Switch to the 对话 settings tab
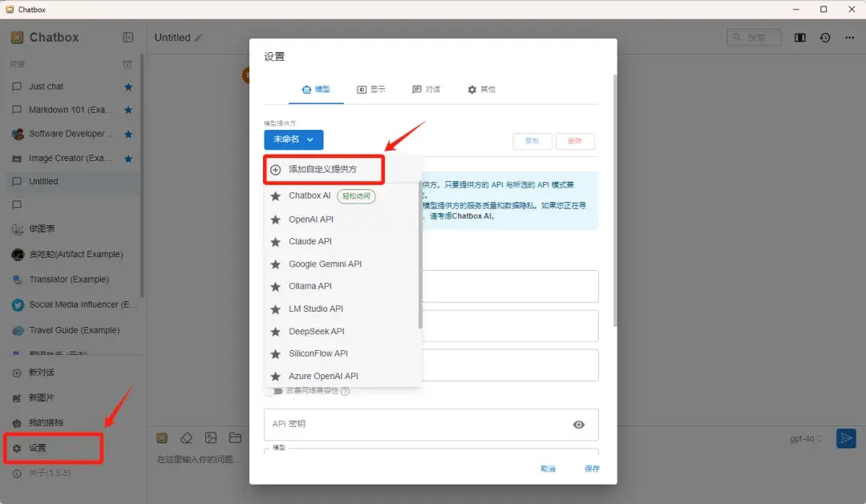The image size is (866, 504). pyautogui.click(x=426, y=90)
